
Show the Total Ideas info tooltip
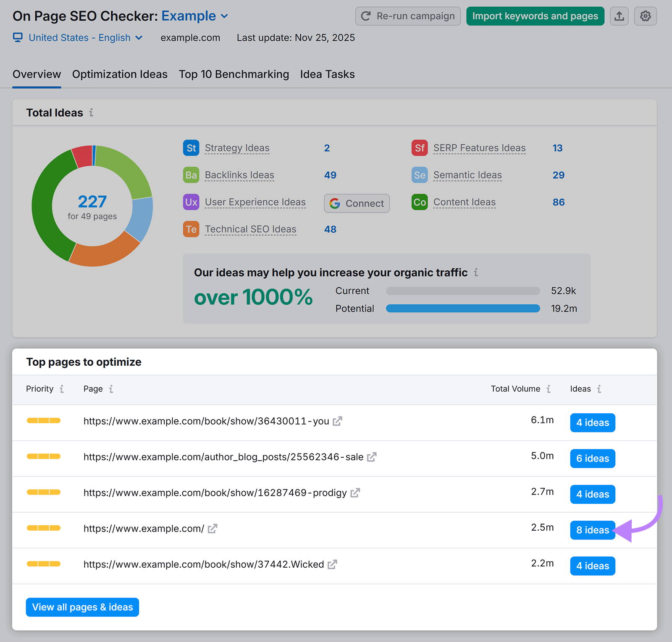92,113
